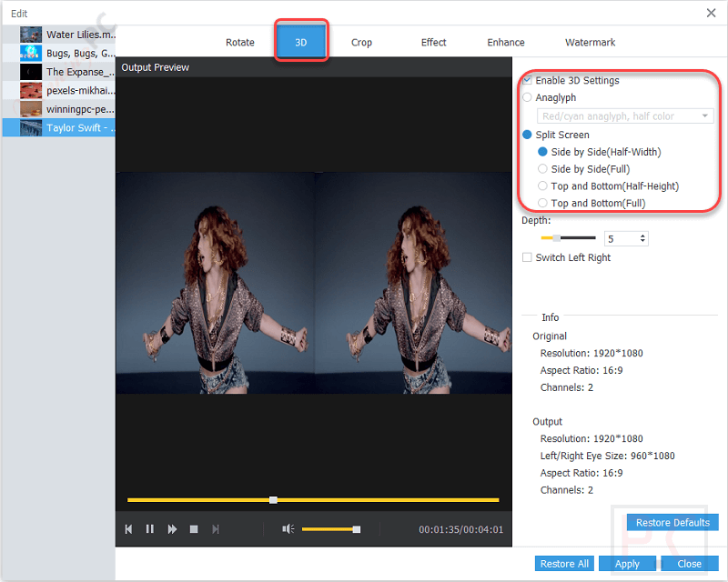
Task: Switch to the Crop tab
Action: pos(361,42)
